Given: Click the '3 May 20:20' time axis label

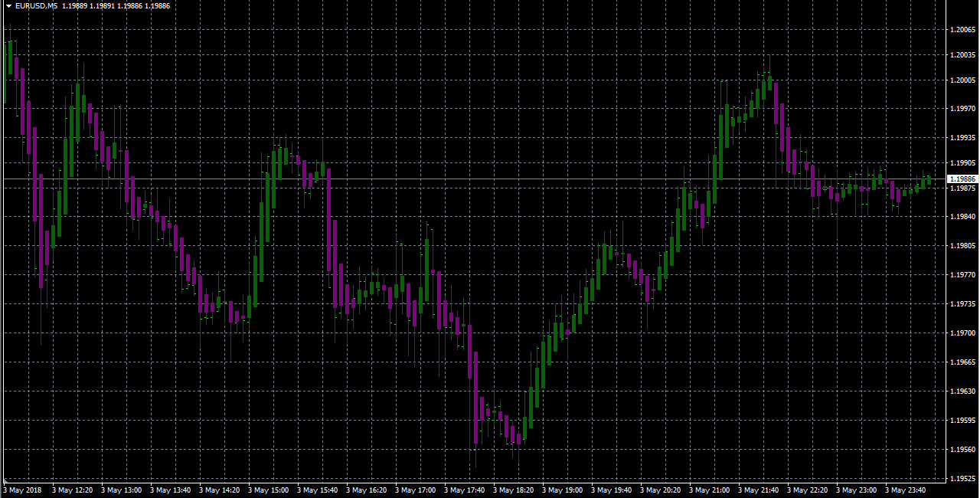Looking at the screenshot, I should coord(660,490).
